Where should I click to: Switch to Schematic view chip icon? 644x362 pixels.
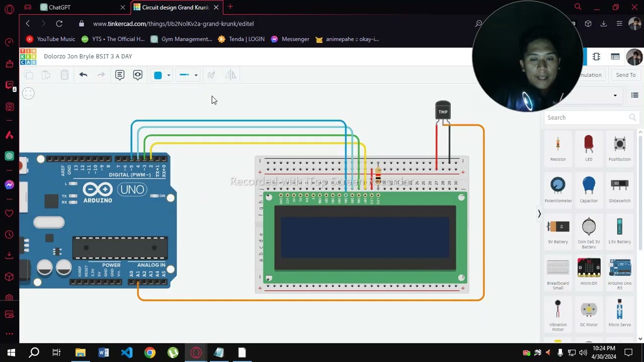(x=596, y=57)
